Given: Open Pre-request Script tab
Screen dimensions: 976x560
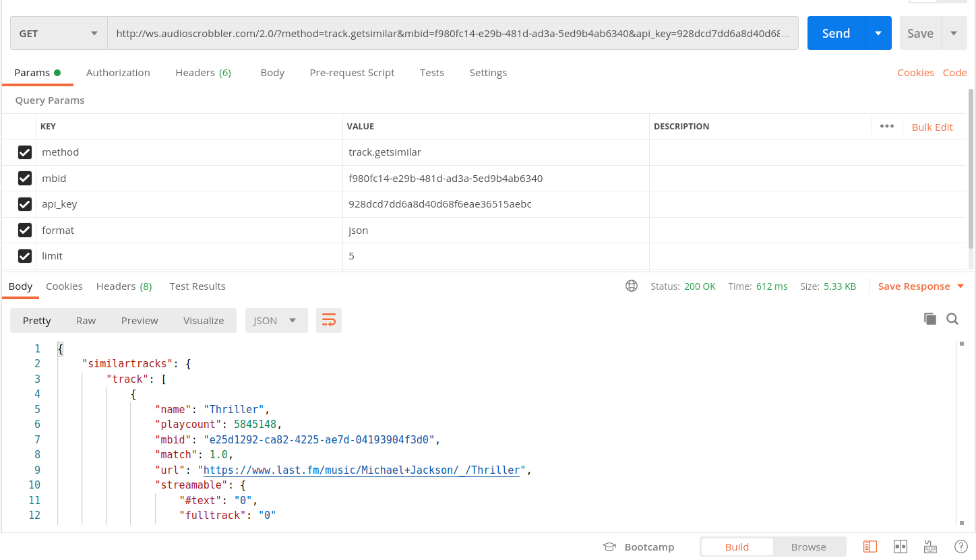Looking at the screenshot, I should point(352,72).
